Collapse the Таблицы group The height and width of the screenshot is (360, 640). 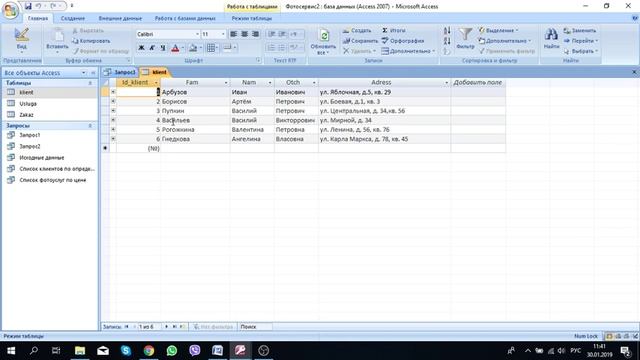click(90, 83)
